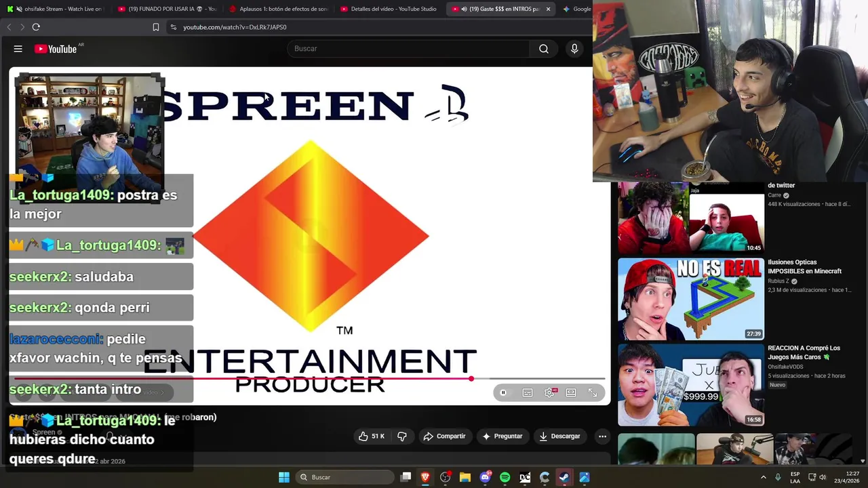
Task: Click the system tray microphone icon
Action: [778, 477]
